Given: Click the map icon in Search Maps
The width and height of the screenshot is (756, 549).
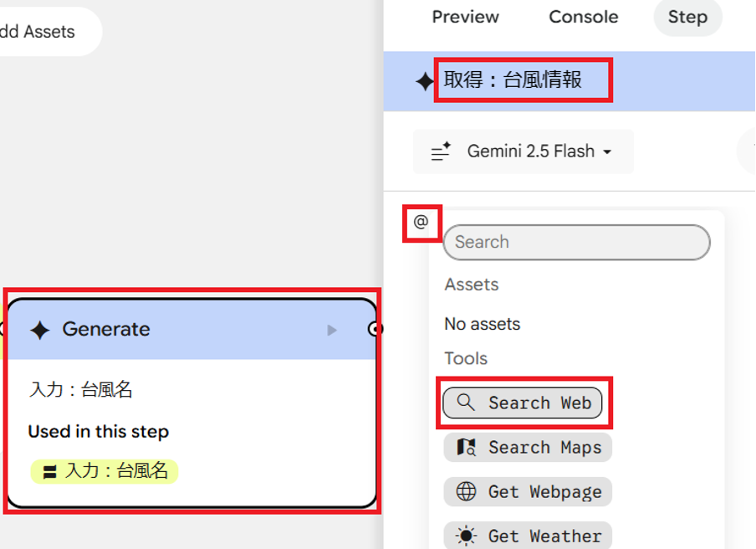Looking at the screenshot, I should coord(466,447).
